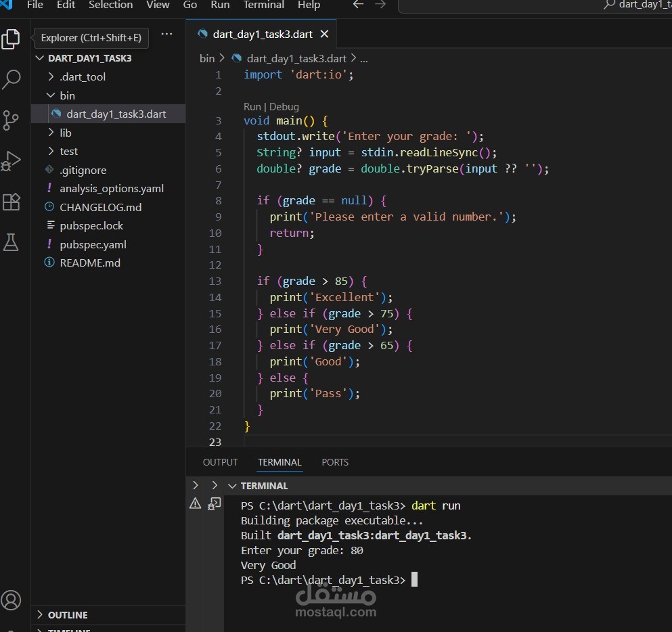Collapse the TERMINAL section chevron
Image resolution: width=672 pixels, height=632 pixels.
coord(232,486)
